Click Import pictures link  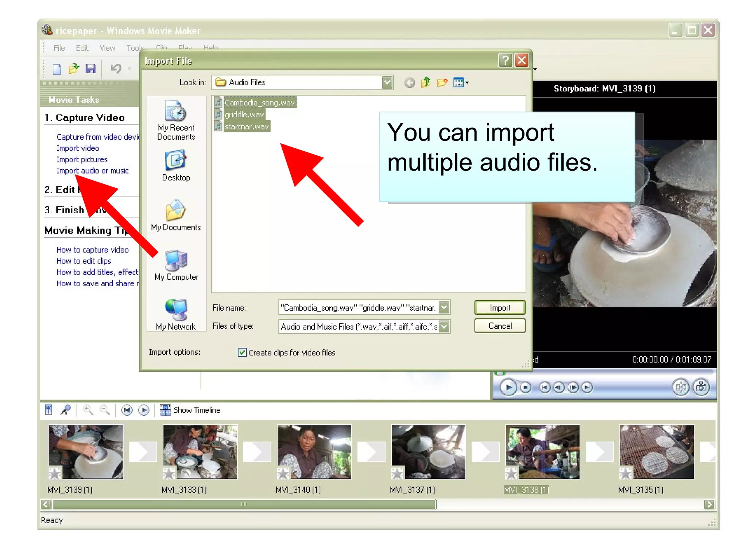82,159
